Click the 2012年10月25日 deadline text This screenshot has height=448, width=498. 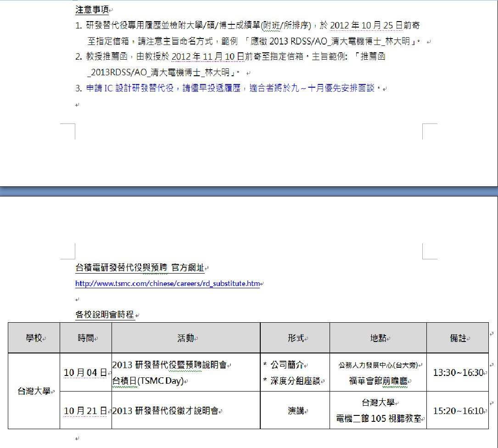[x=366, y=25]
